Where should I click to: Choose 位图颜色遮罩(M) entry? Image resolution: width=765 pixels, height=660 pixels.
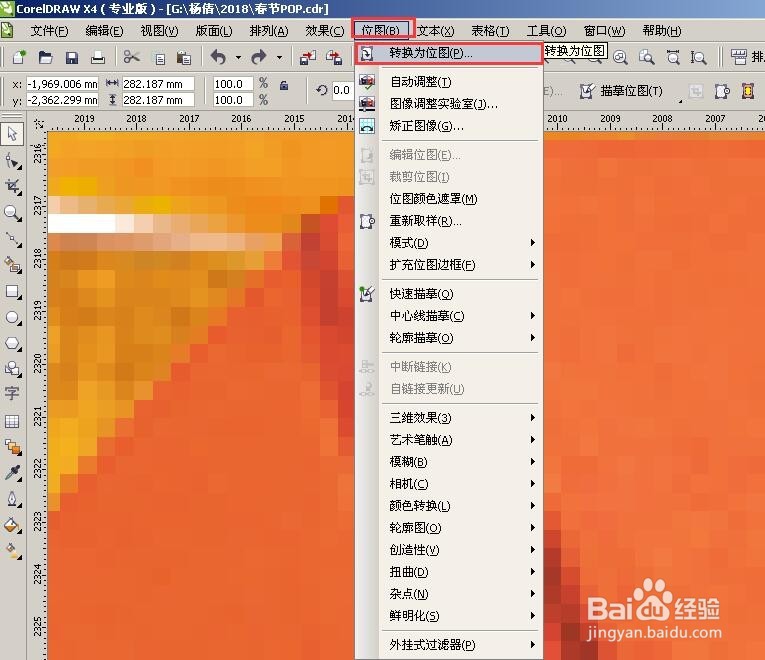pos(449,199)
